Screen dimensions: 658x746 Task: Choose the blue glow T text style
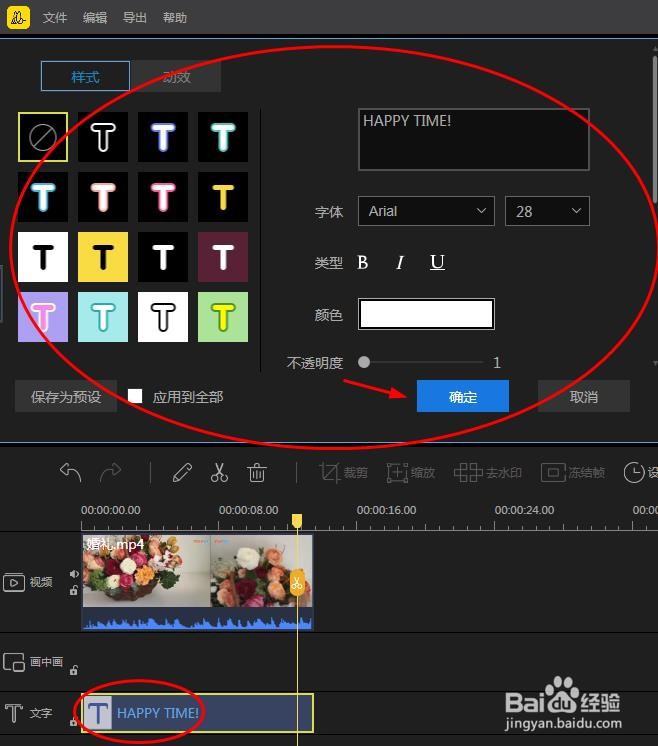click(163, 137)
